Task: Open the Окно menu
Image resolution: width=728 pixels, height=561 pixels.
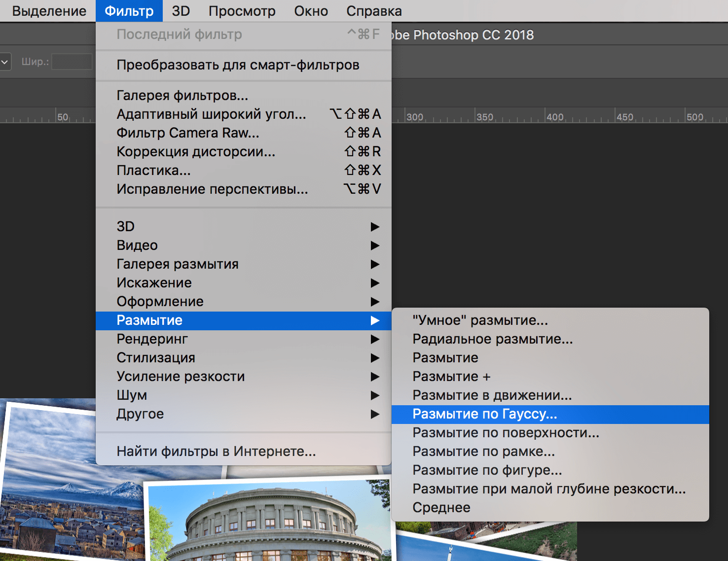Action: [x=310, y=10]
